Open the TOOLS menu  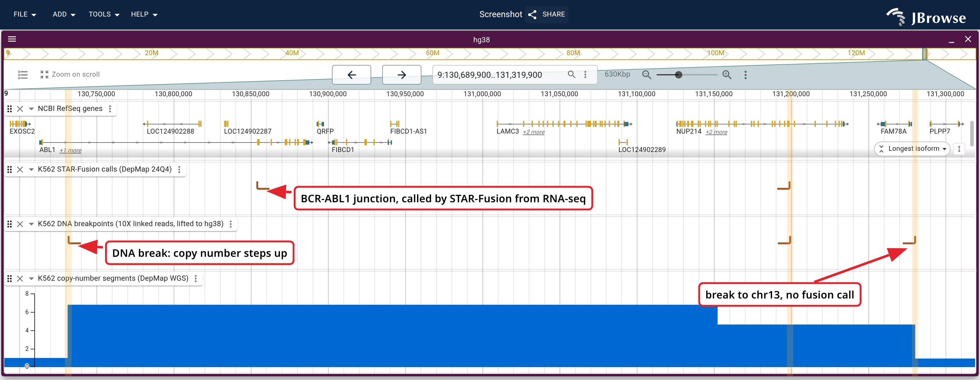(104, 14)
